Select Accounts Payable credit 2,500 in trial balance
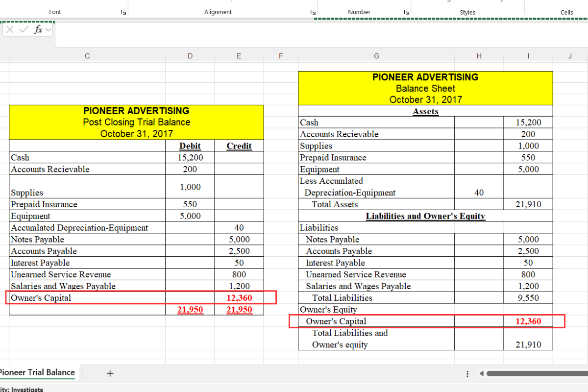The width and height of the screenshot is (588, 392). pos(239,251)
